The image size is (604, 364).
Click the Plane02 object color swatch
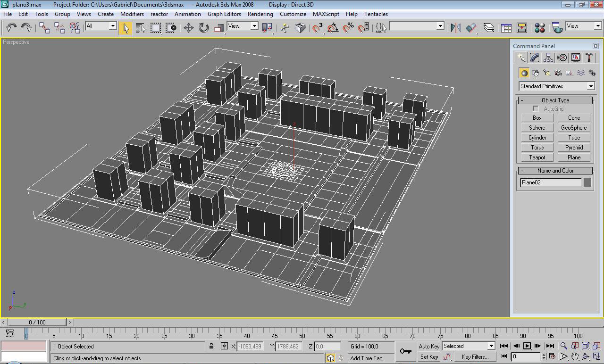587,182
